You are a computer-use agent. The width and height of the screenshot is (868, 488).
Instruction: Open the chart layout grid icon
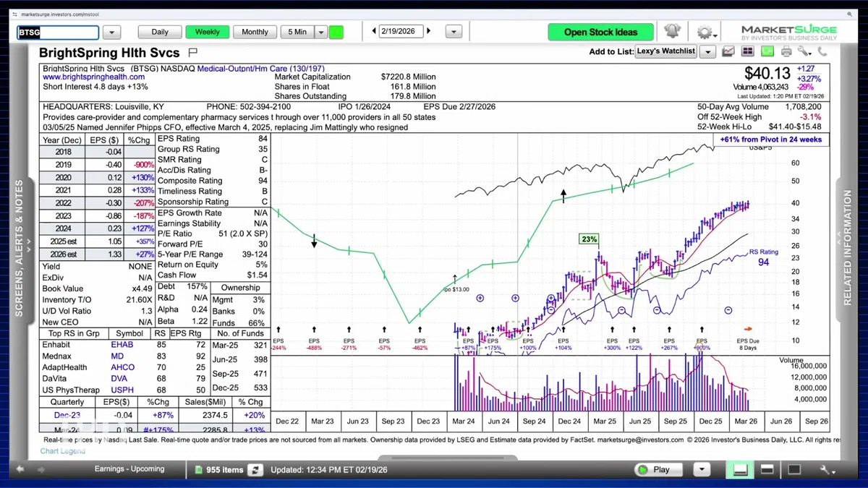747,51
